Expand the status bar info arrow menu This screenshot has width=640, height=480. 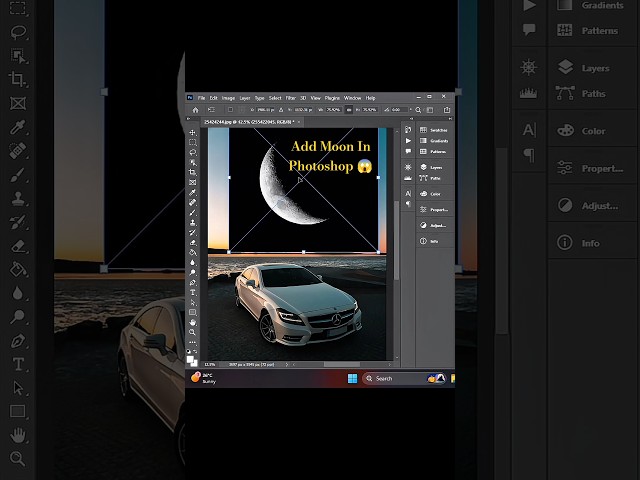[287, 364]
